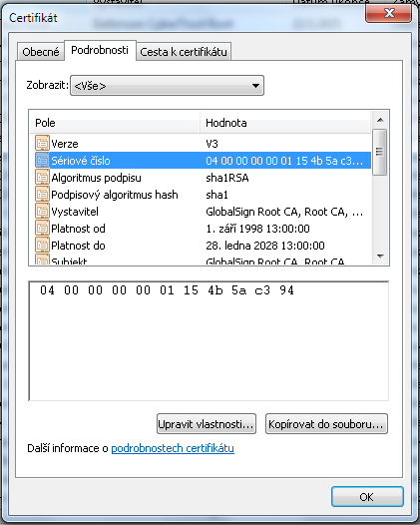Click the Vystavitel value GlobalSign Root CA, Root CA, ...
Image resolution: width=420 pixels, height=525 pixels.
[x=284, y=212]
